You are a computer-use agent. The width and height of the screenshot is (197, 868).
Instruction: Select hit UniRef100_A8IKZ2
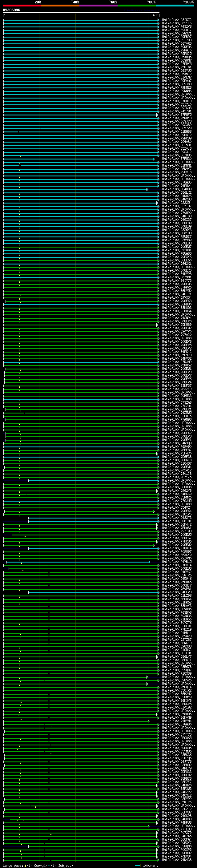[x=177, y=20]
